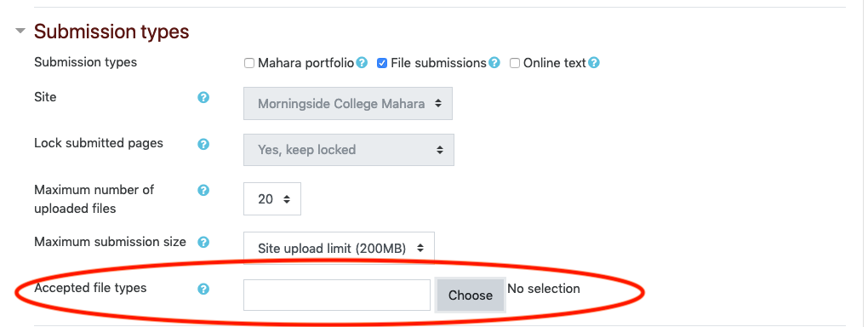
Task: Show help for Site setting
Action: (203, 98)
